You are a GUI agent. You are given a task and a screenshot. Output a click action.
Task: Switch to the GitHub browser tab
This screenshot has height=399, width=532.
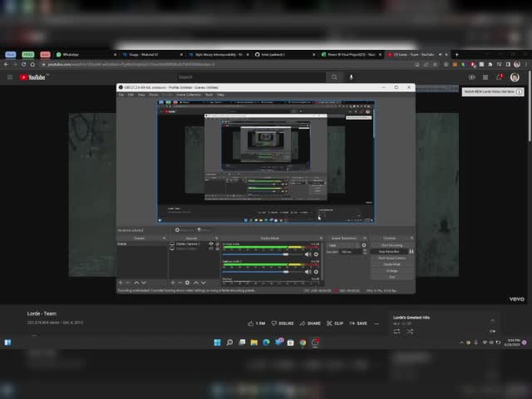pos(284,55)
